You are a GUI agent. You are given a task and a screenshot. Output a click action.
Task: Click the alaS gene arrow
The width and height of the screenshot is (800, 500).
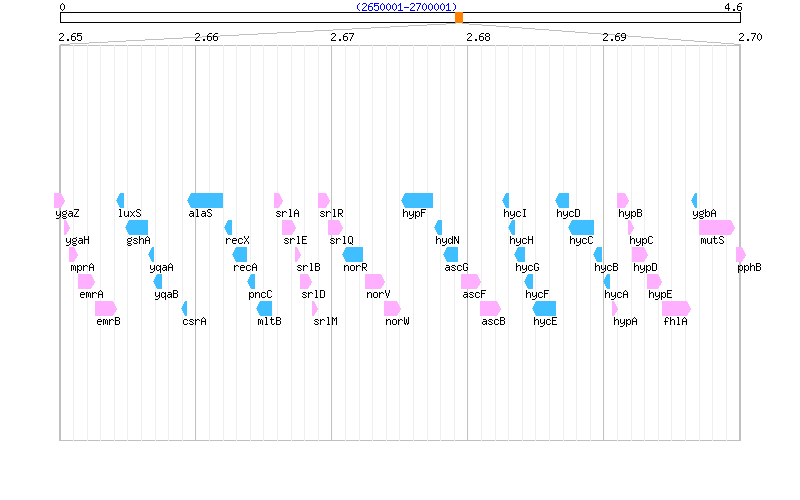(x=205, y=200)
